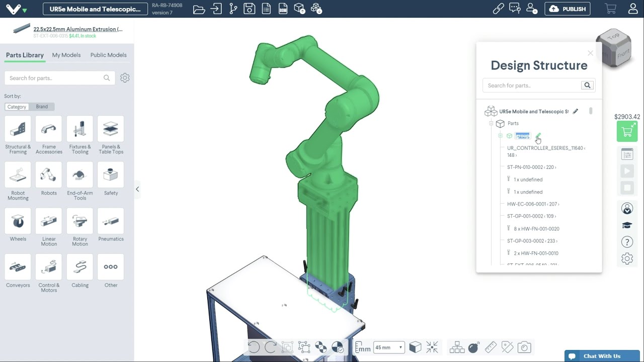Image resolution: width=644 pixels, height=362 pixels.
Task: Click the parts library search field
Action: [x=59, y=78]
